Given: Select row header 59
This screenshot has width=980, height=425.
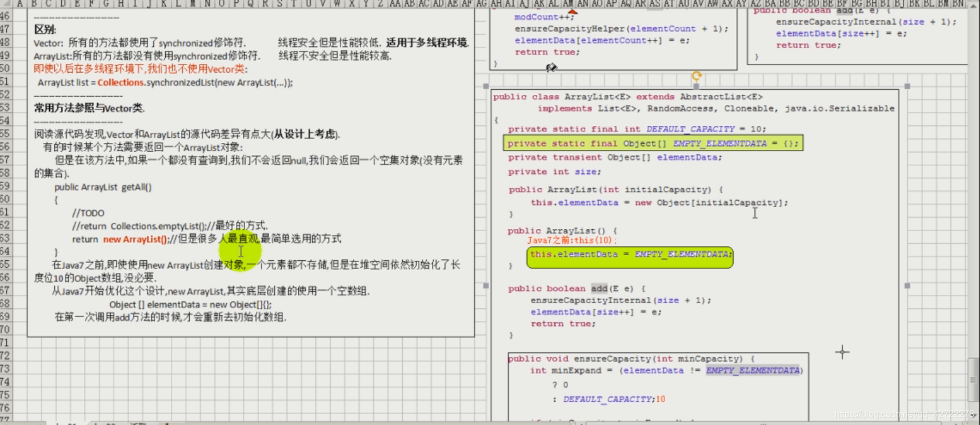Looking at the screenshot, I should pos(5,186).
